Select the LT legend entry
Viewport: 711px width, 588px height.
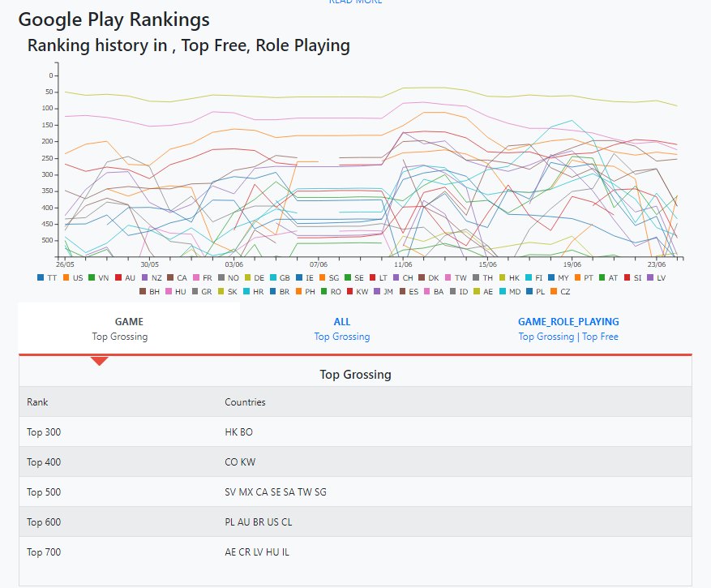click(378, 277)
